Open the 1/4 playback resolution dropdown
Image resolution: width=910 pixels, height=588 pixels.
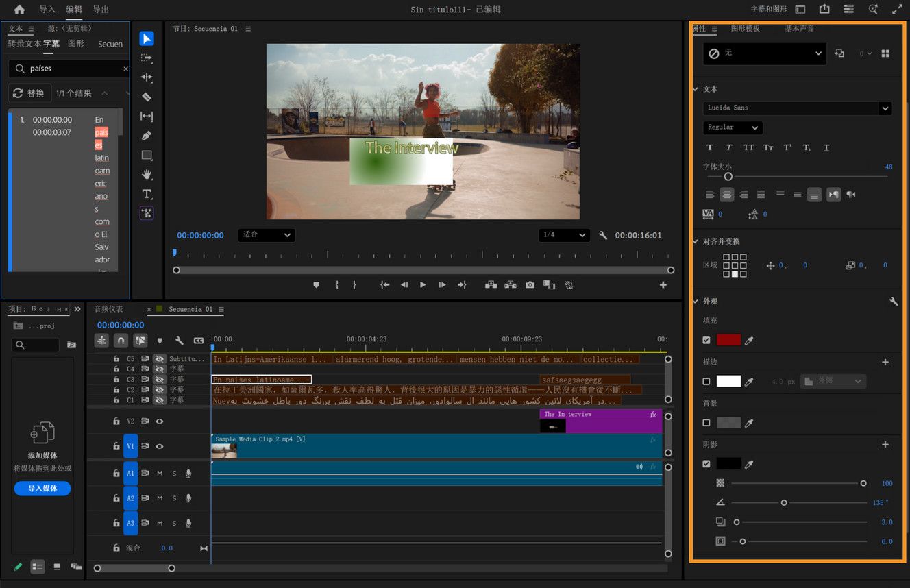[x=564, y=235]
